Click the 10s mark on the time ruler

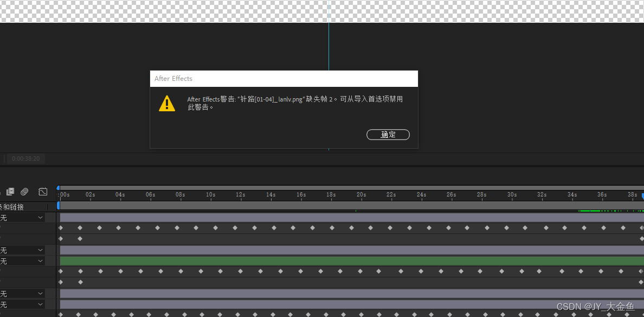[211, 194]
